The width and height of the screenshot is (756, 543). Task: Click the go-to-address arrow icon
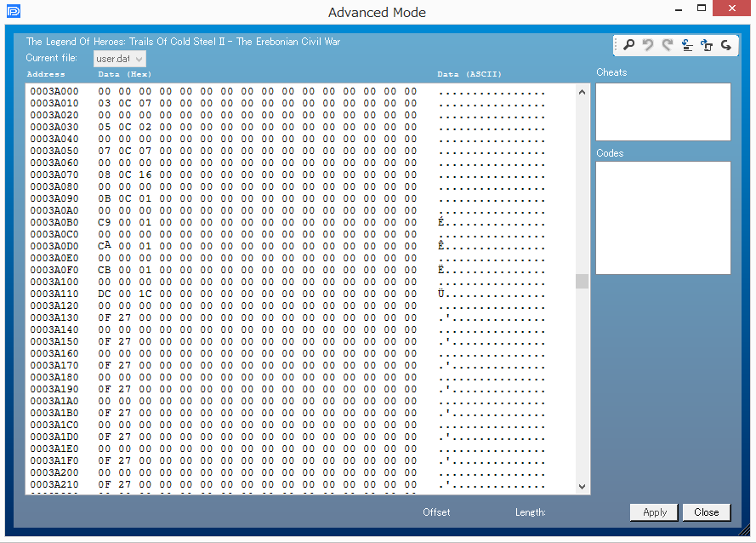point(726,45)
